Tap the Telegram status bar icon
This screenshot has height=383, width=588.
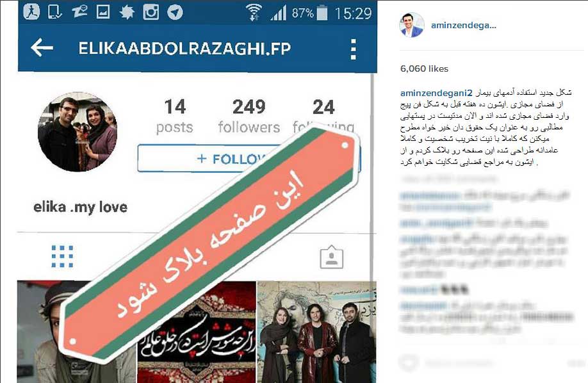tap(175, 12)
